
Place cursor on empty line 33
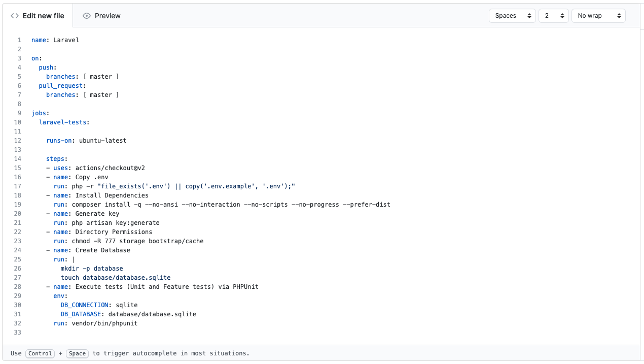[335, 333]
